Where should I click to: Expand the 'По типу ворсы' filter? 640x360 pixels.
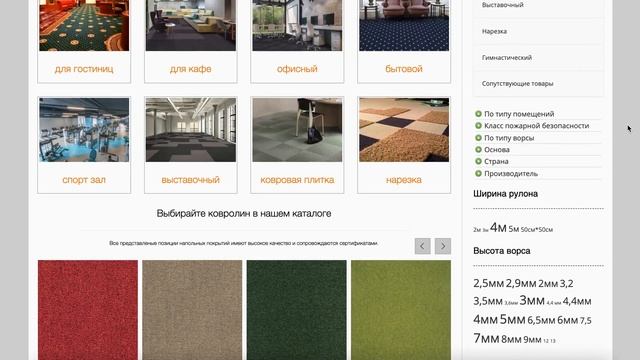[x=504, y=138]
